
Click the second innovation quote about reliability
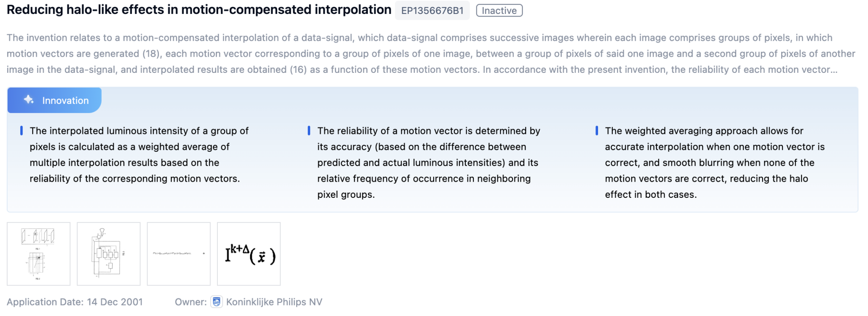tap(428, 163)
